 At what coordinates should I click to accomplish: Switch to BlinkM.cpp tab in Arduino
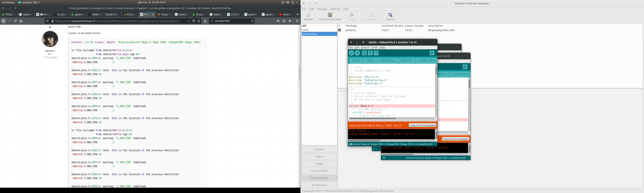tap(388, 60)
